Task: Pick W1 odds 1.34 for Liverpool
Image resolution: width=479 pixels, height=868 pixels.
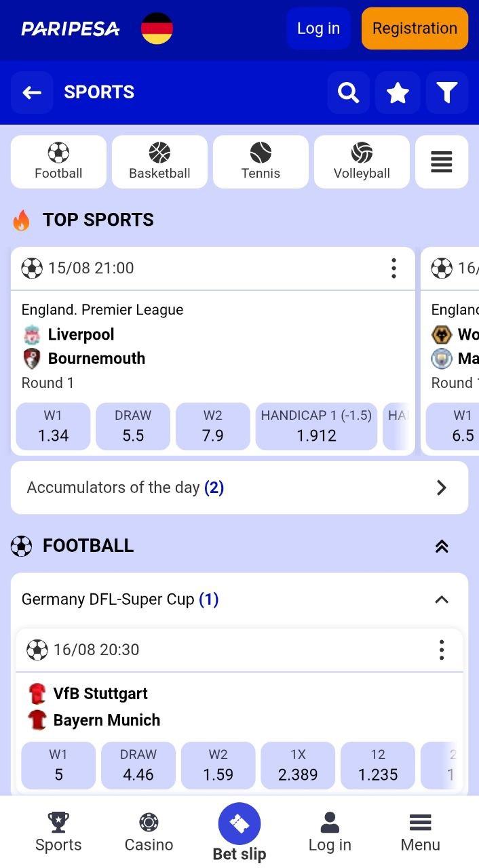Action: click(53, 426)
